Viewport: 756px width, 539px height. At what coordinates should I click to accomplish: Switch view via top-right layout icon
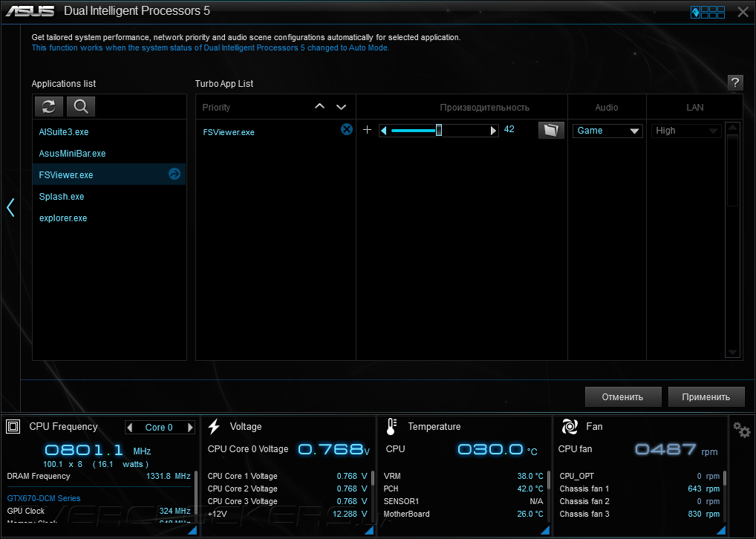click(708, 12)
